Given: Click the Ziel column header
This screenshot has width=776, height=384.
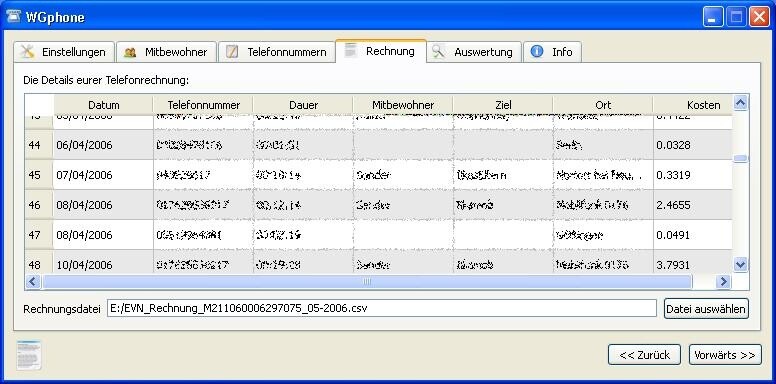Looking at the screenshot, I should [x=503, y=105].
